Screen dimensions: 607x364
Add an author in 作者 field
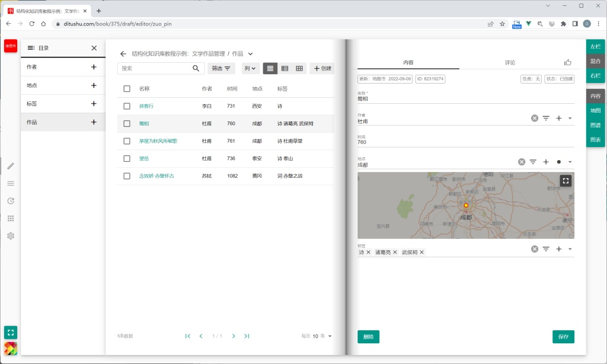point(558,118)
